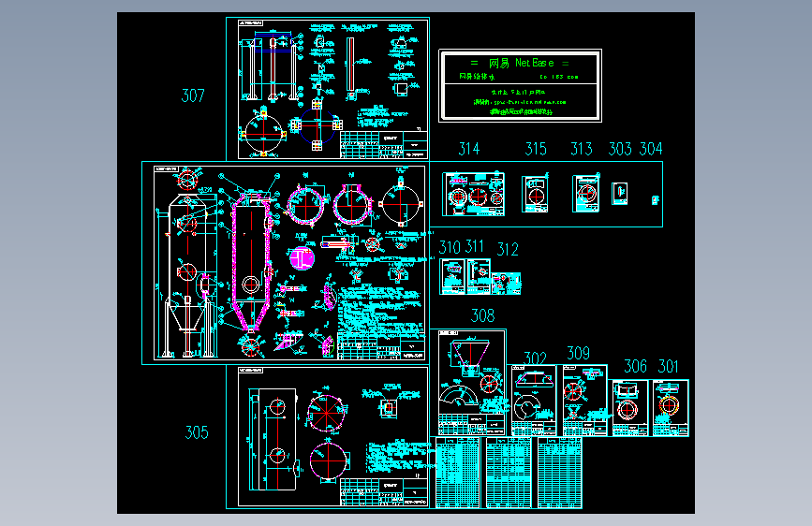The height and width of the screenshot is (526, 812).
Task: Select the small drawing sheet under label 313
Action: click(585, 193)
